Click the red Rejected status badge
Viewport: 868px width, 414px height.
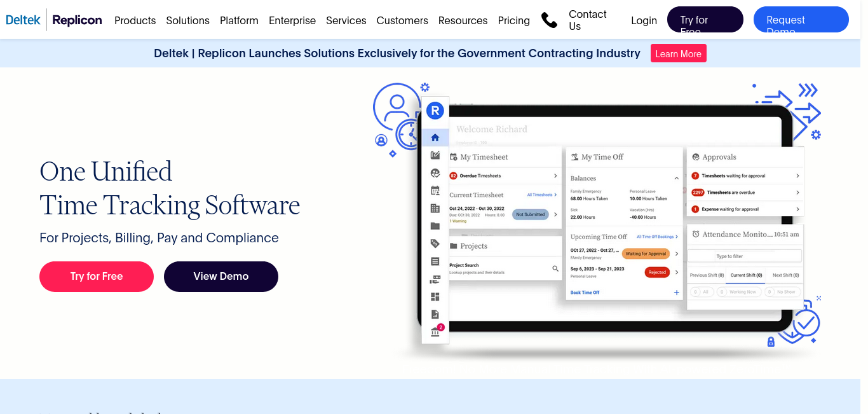[657, 272]
